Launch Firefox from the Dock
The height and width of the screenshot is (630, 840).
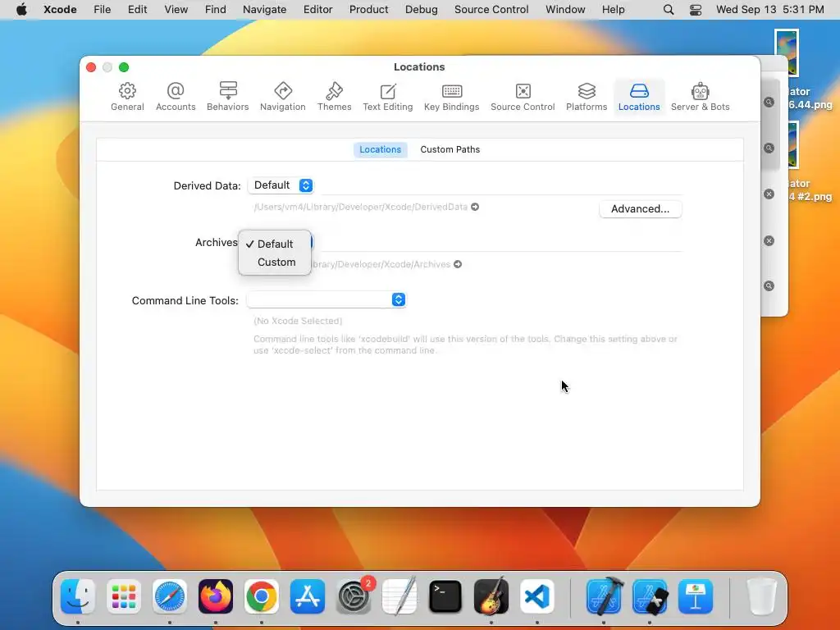[216, 596]
